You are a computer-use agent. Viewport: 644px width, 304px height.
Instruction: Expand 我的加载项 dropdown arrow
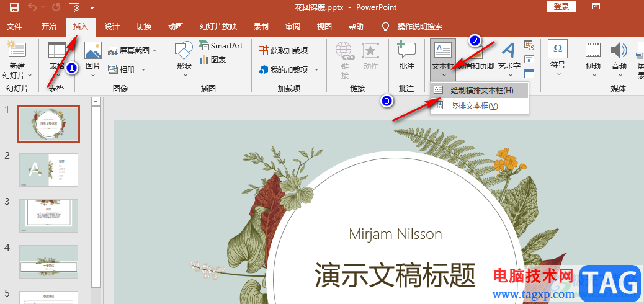316,69
